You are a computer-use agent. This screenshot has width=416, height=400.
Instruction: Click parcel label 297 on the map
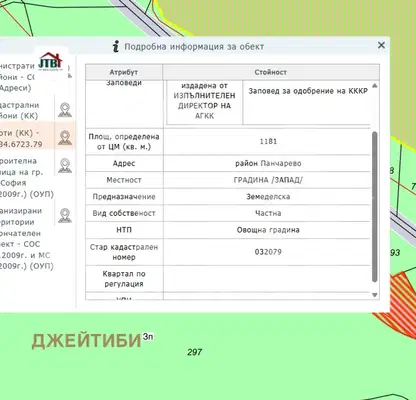(x=195, y=352)
